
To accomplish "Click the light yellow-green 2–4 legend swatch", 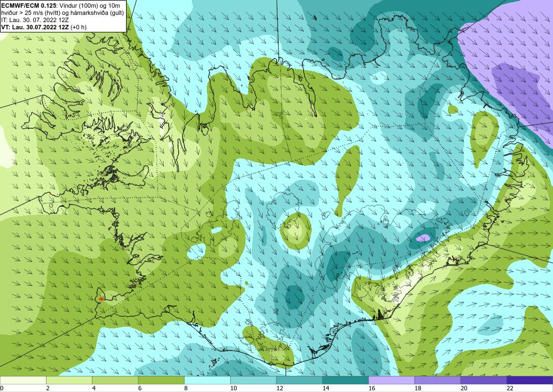I will point(69,380).
